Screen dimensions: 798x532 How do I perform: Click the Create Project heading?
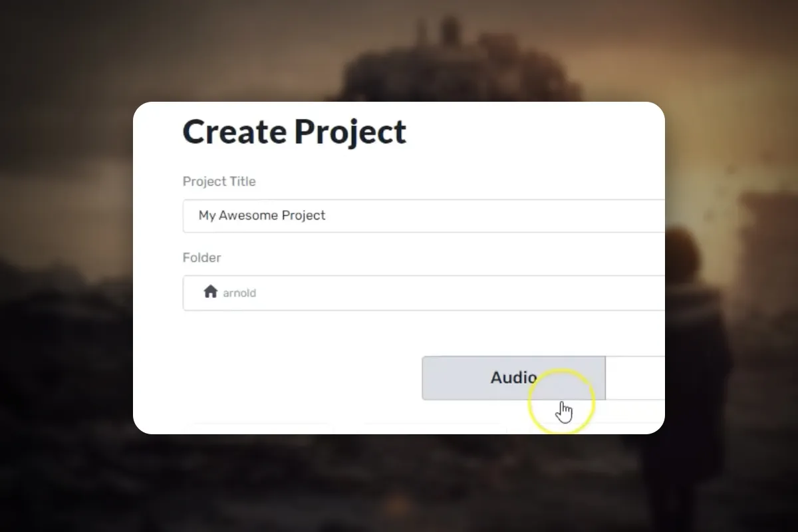coord(294,132)
